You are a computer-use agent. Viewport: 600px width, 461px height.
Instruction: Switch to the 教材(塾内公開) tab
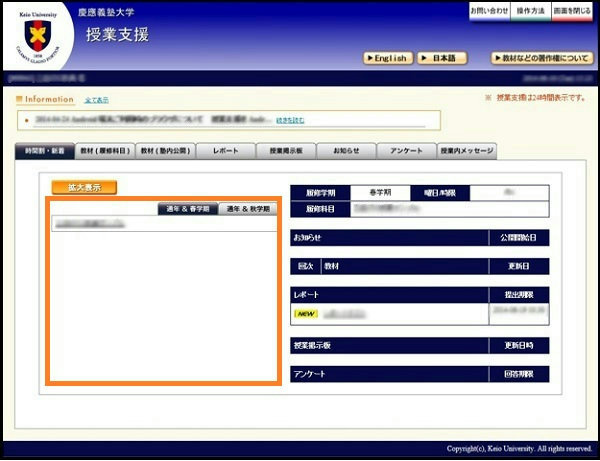[165, 151]
